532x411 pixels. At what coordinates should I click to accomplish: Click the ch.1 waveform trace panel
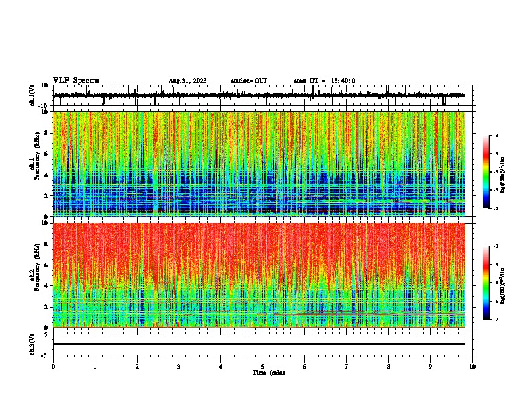tap(264, 95)
